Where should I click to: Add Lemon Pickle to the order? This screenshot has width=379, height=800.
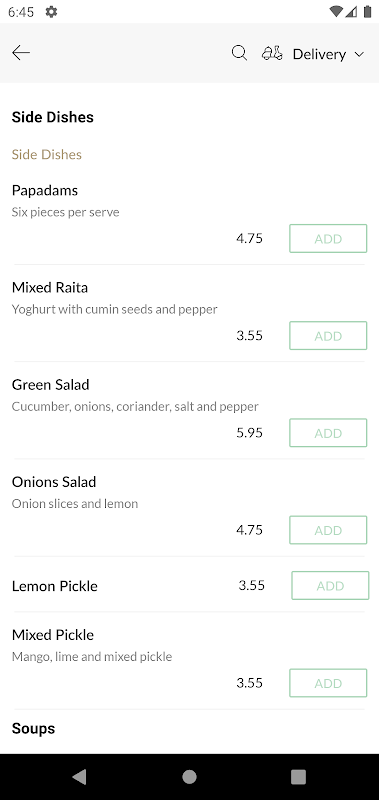pos(330,585)
